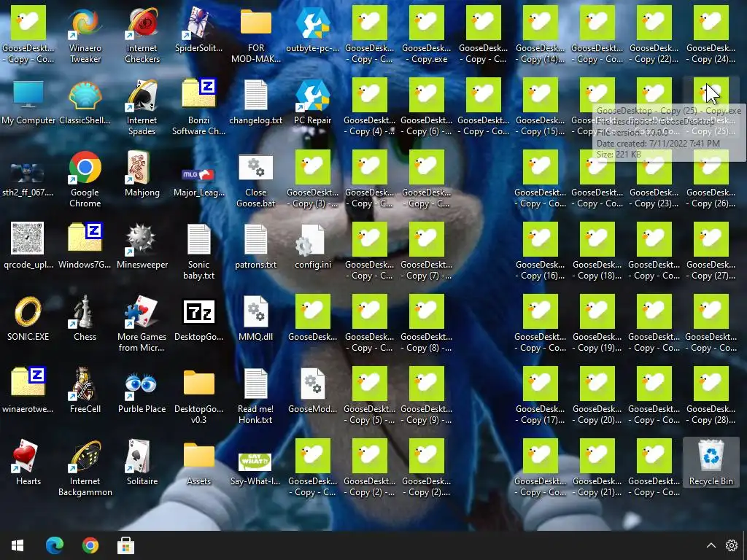Launch Chrome from the taskbar
Image resolution: width=747 pixels, height=560 pixels.
point(90,545)
